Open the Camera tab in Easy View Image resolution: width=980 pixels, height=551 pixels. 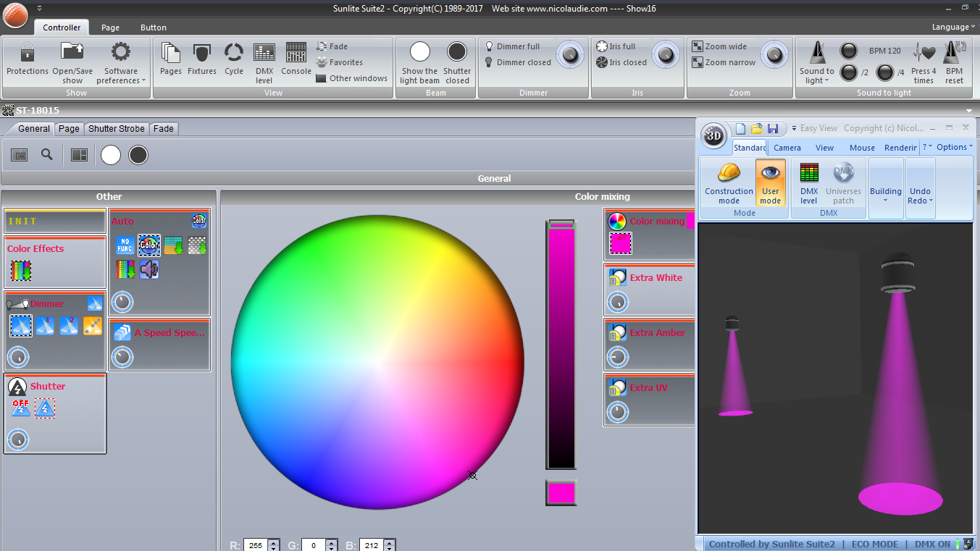[787, 148]
